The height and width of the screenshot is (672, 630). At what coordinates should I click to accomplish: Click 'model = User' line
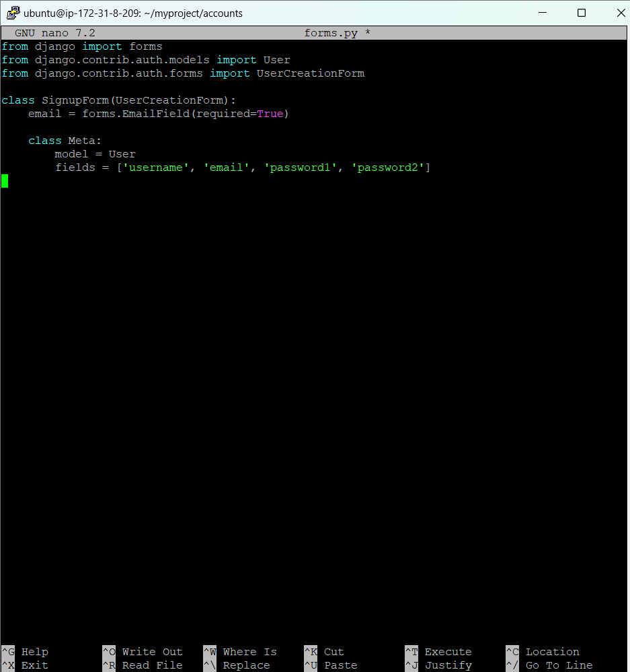95,154
